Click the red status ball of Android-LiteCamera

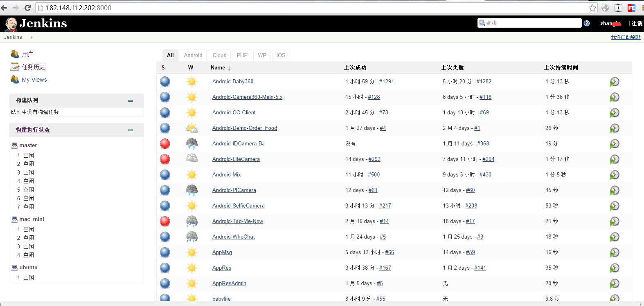[x=165, y=159]
